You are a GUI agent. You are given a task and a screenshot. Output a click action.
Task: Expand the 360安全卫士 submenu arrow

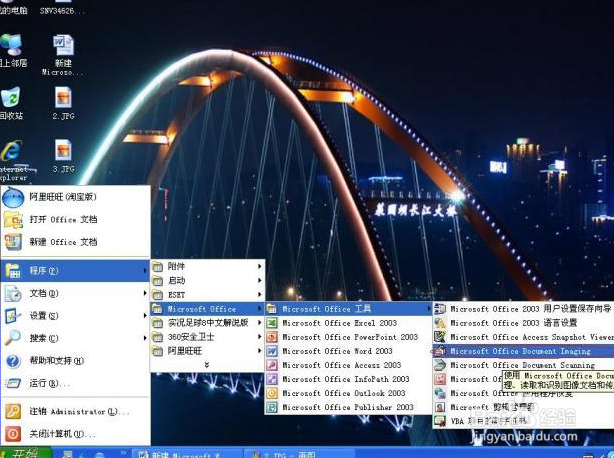pos(259,337)
